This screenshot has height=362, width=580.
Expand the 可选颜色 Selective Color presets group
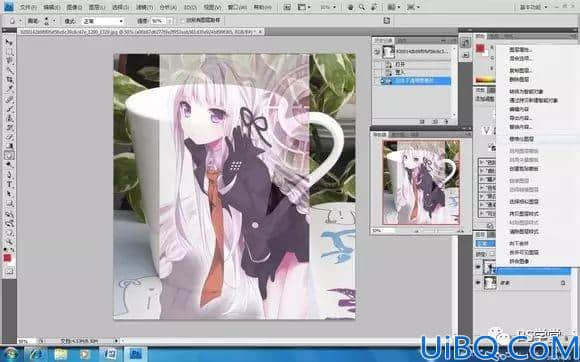482,213
